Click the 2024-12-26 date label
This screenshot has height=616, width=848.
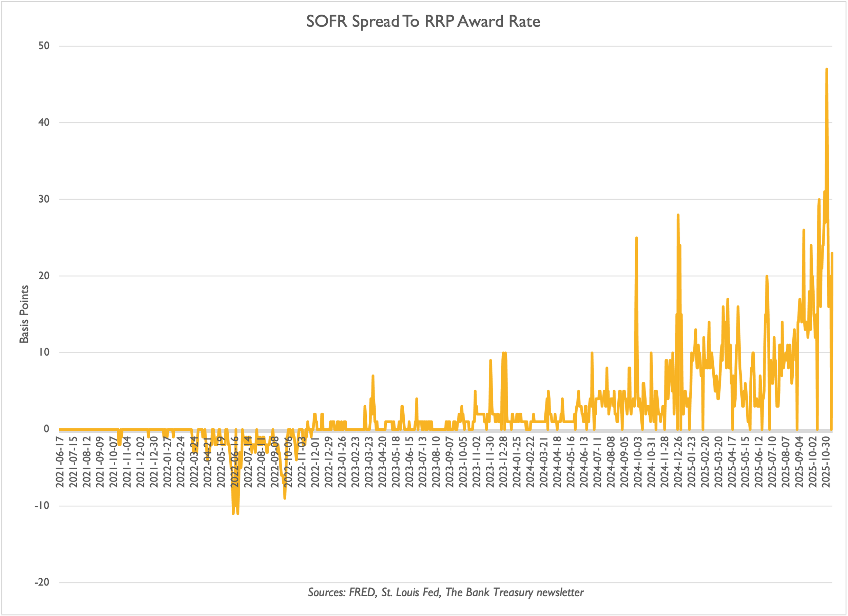pos(678,462)
